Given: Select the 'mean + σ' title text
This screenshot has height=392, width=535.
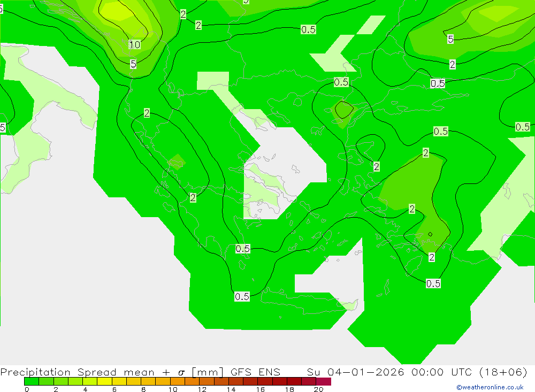Looking at the screenshot, I should [155, 372].
